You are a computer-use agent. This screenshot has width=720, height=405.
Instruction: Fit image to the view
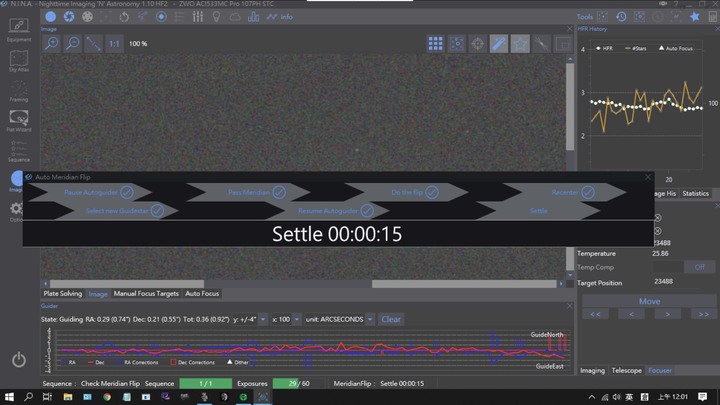(x=93, y=44)
